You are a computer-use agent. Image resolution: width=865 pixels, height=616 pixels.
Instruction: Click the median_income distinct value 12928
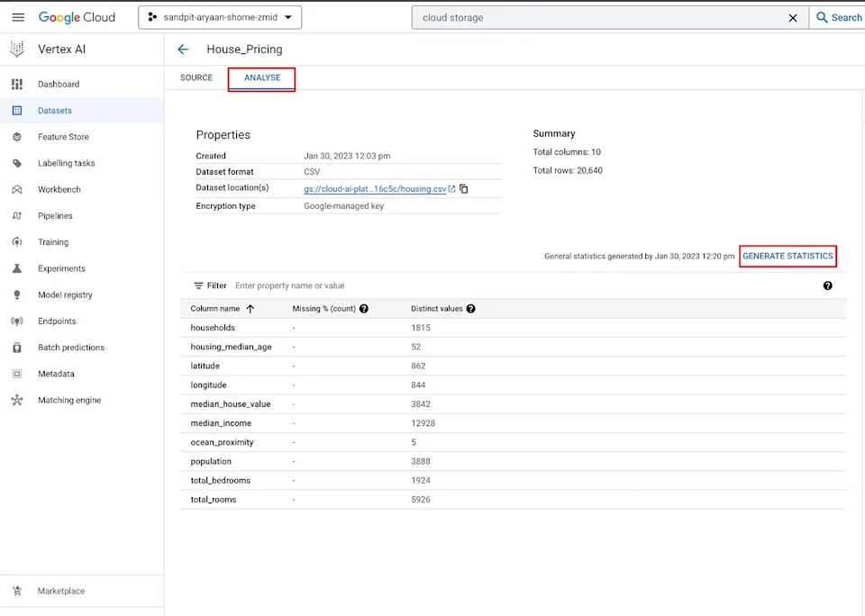423,423
